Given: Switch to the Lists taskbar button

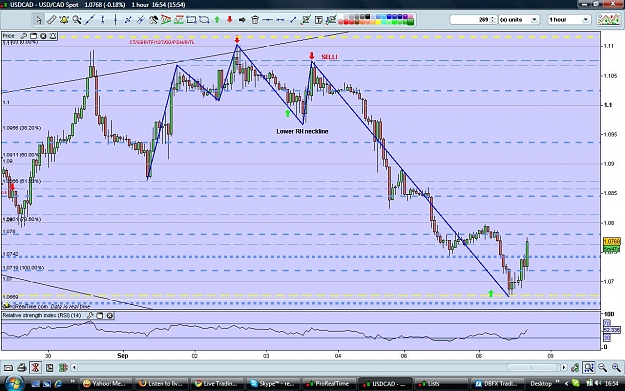Looking at the screenshot, I should point(440,384).
